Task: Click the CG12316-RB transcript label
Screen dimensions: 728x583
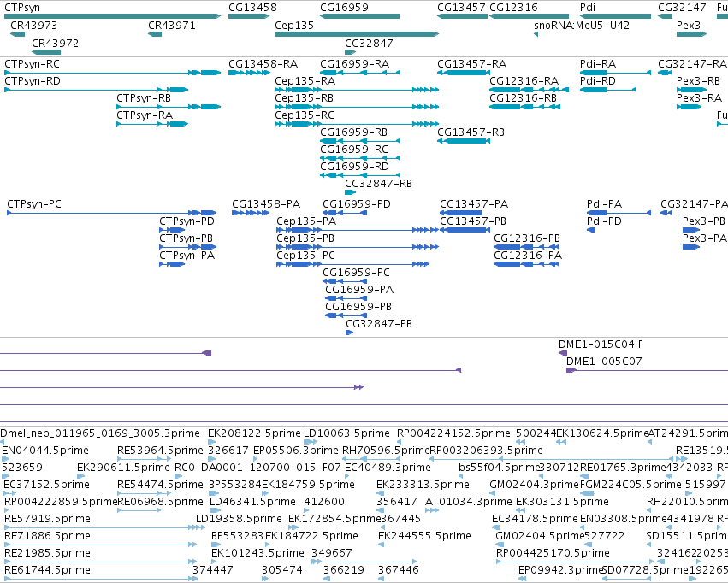Action: pyautogui.click(x=524, y=98)
